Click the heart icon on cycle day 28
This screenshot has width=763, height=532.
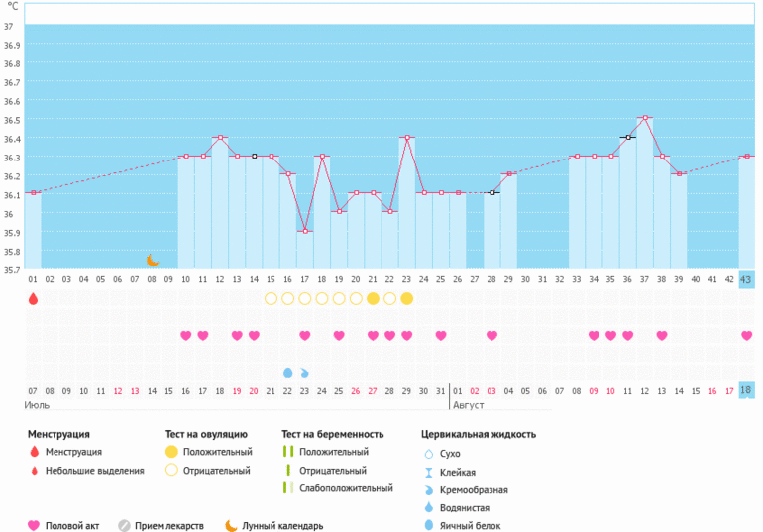[491, 336]
